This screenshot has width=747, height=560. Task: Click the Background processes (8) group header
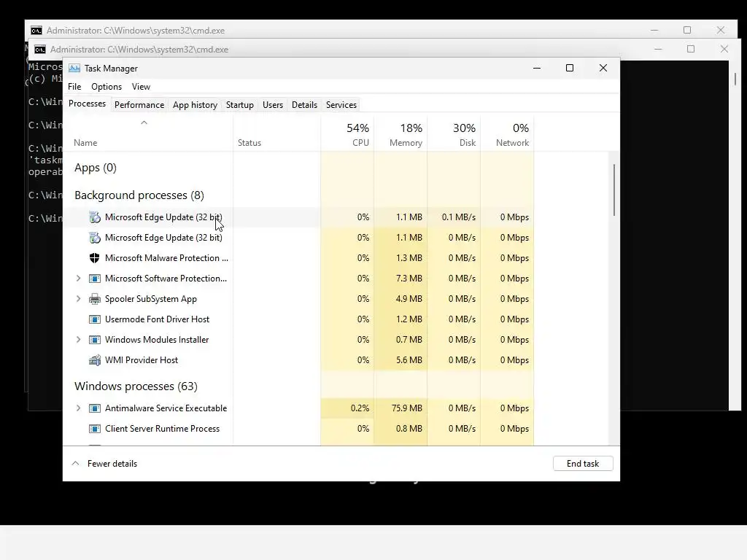[x=139, y=195]
